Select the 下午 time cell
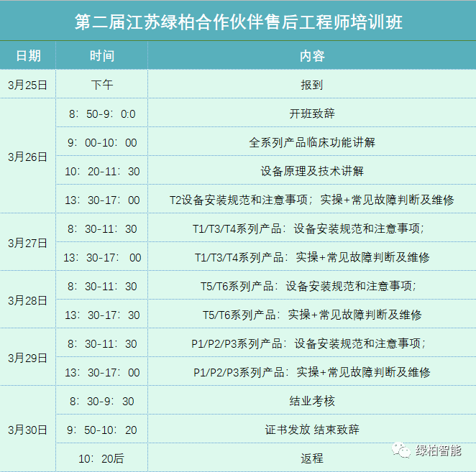 pos(101,84)
